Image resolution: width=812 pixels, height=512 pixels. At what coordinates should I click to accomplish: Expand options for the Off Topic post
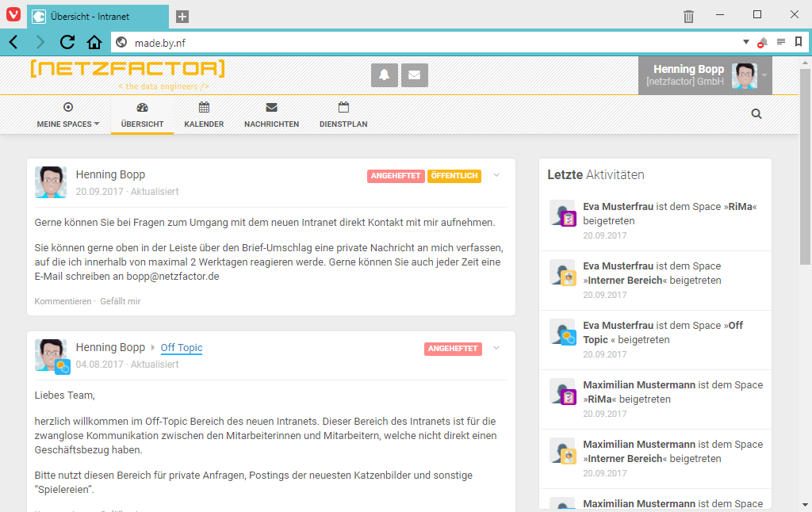coord(496,348)
